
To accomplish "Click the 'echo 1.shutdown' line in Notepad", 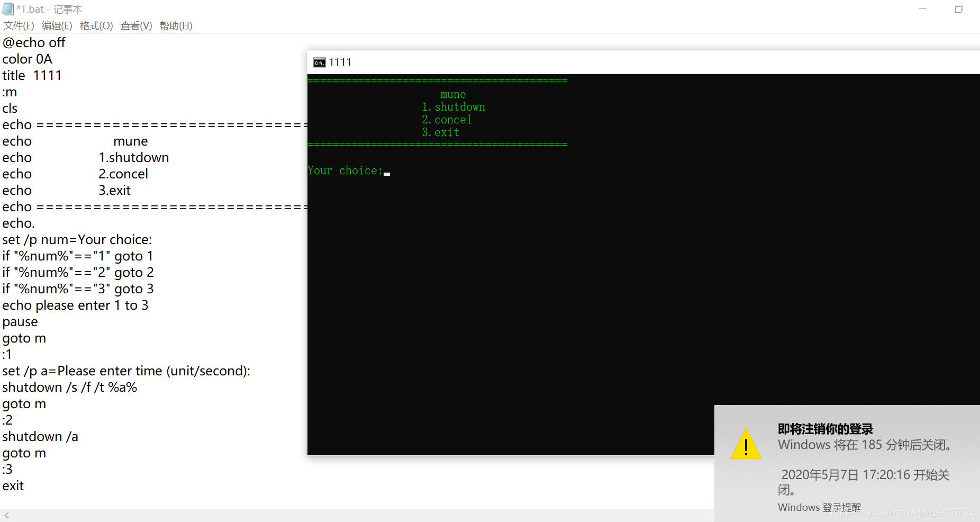I will (86, 157).
